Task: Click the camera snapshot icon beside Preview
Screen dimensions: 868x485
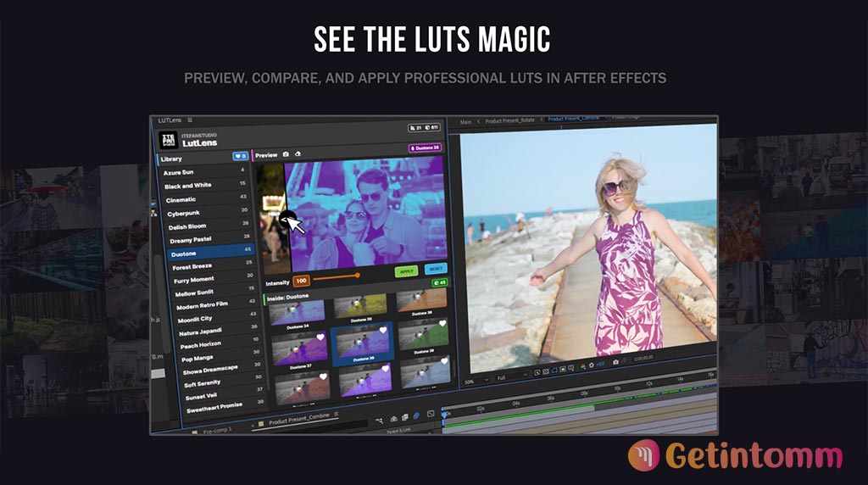Action: pos(287,154)
